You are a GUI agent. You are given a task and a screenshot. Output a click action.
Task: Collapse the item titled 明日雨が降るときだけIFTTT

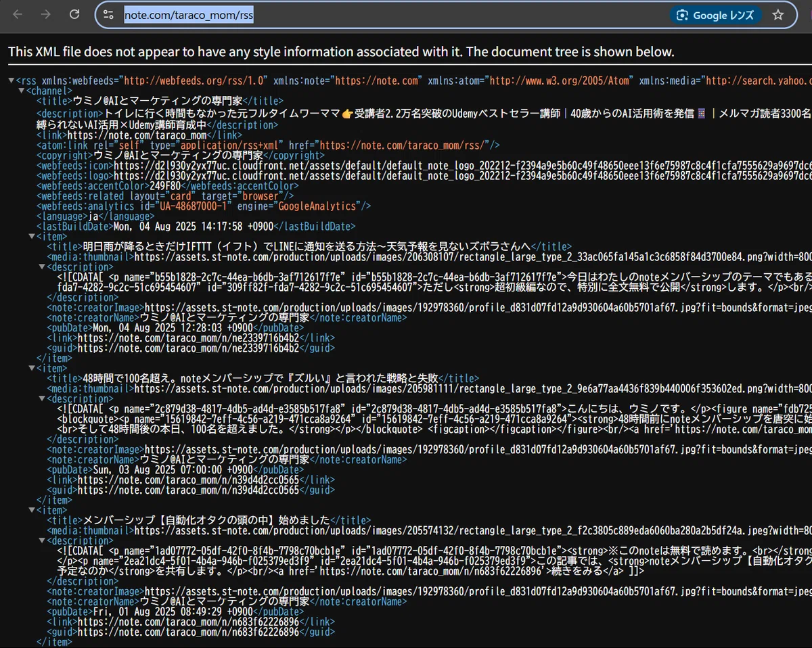coord(31,237)
